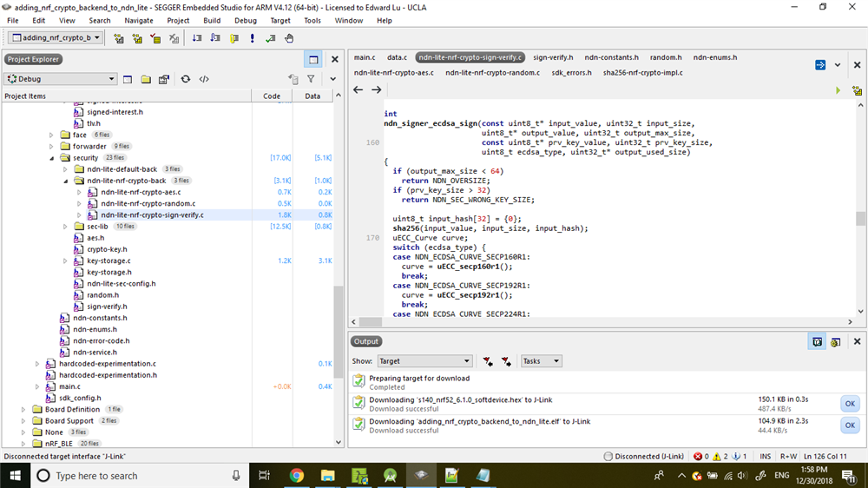
Task: Switch to the ndn-constants.h editor tab
Action: coord(611,57)
